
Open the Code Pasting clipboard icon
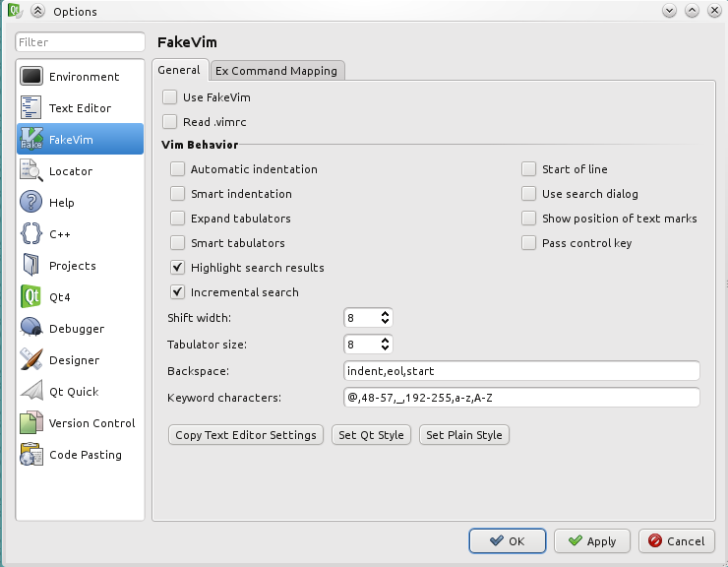point(31,454)
